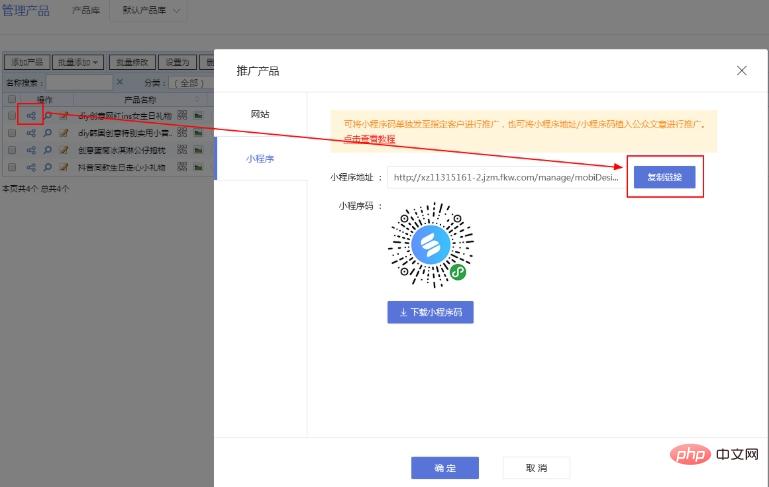Click the 产品名称 column header
Viewport: 769px width, 487px height.
(x=140, y=100)
